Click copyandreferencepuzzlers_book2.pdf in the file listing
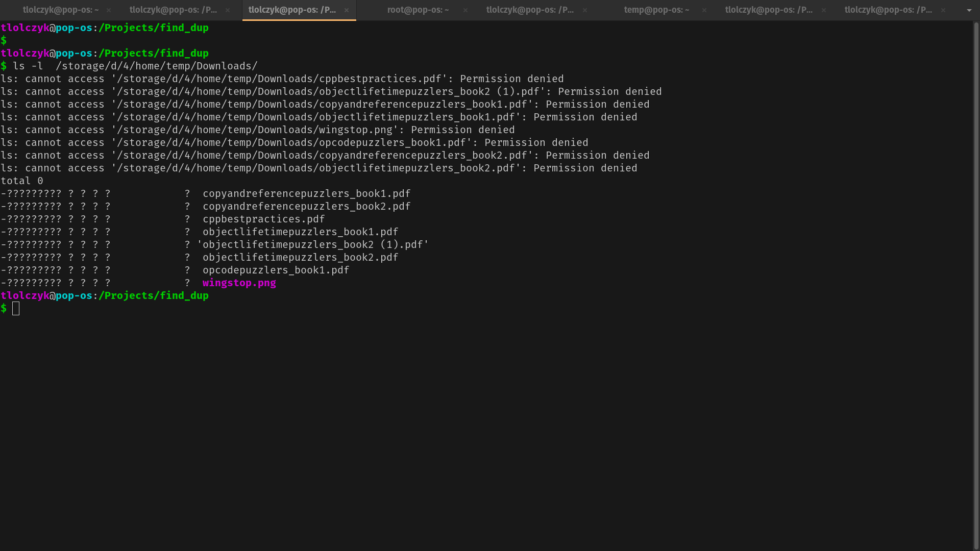980x551 pixels. [x=307, y=207]
